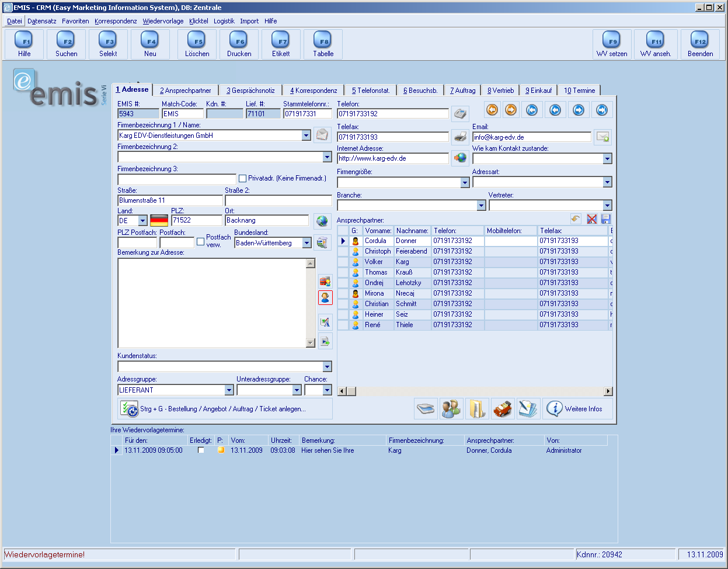Switch to the 10 Termine tab
Viewport: 728px width, 569px height.
point(579,91)
